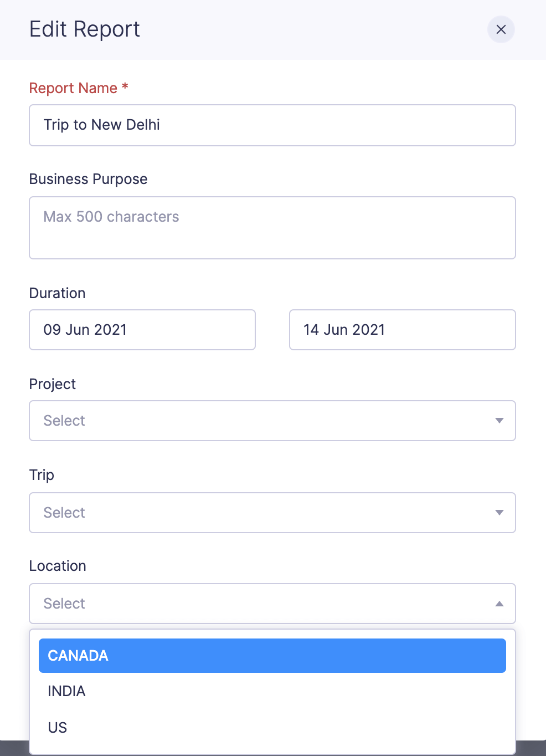The width and height of the screenshot is (546, 756).
Task: Open the Trip selector
Action: point(272,513)
